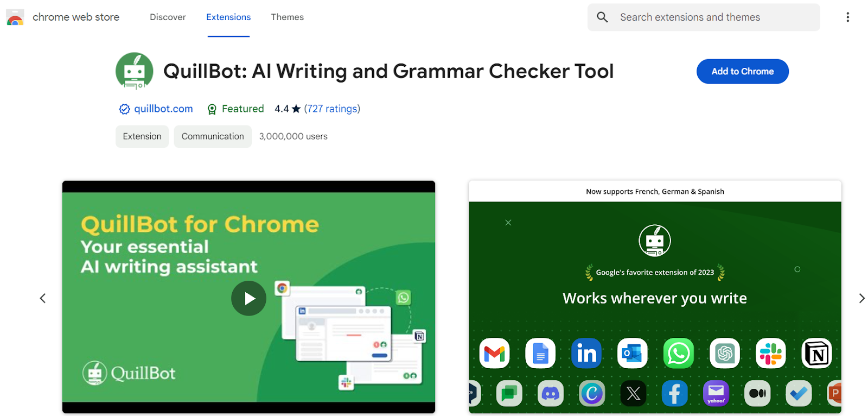868x416 pixels.
Task: Click the ChatGPT icon in screenshot
Action: click(x=725, y=354)
